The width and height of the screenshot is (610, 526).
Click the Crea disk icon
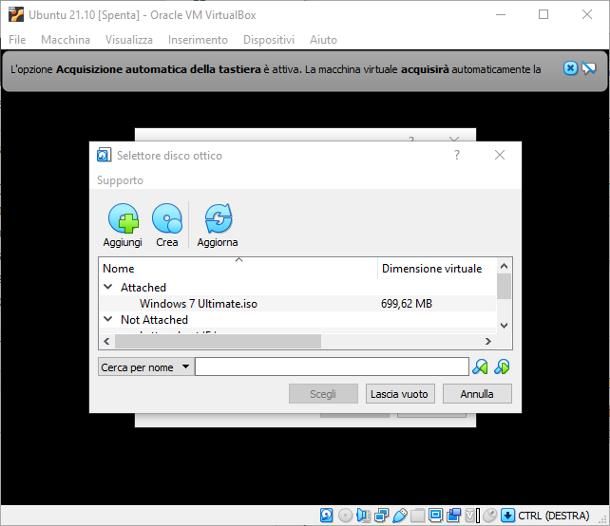[167, 218]
